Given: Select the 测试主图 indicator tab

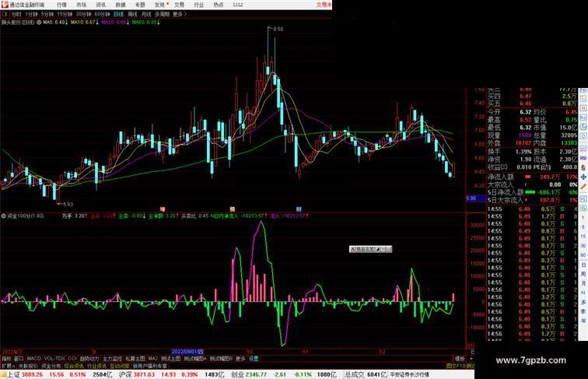Looking at the screenshot, I should click(x=171, y=359).
